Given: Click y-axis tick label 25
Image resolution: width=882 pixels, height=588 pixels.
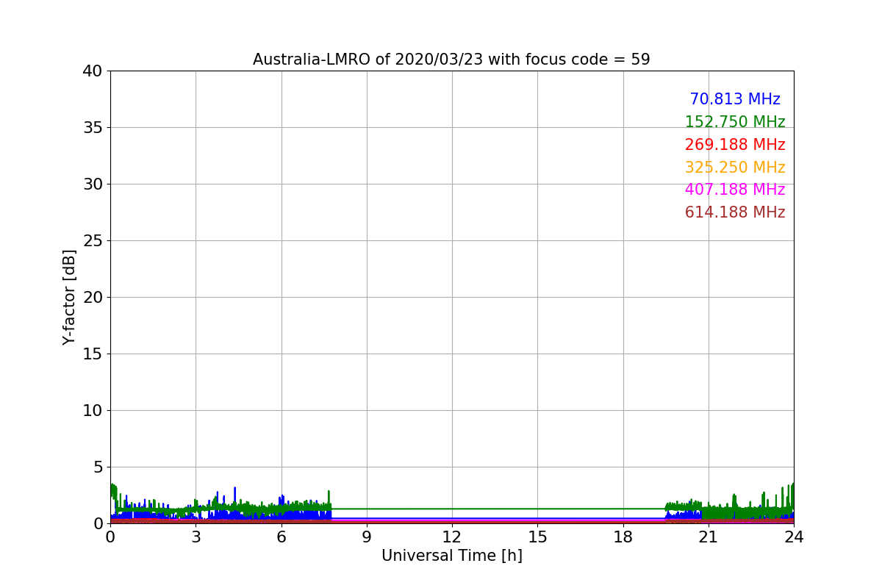Looking at the screenshot, I should pos(93,241).
